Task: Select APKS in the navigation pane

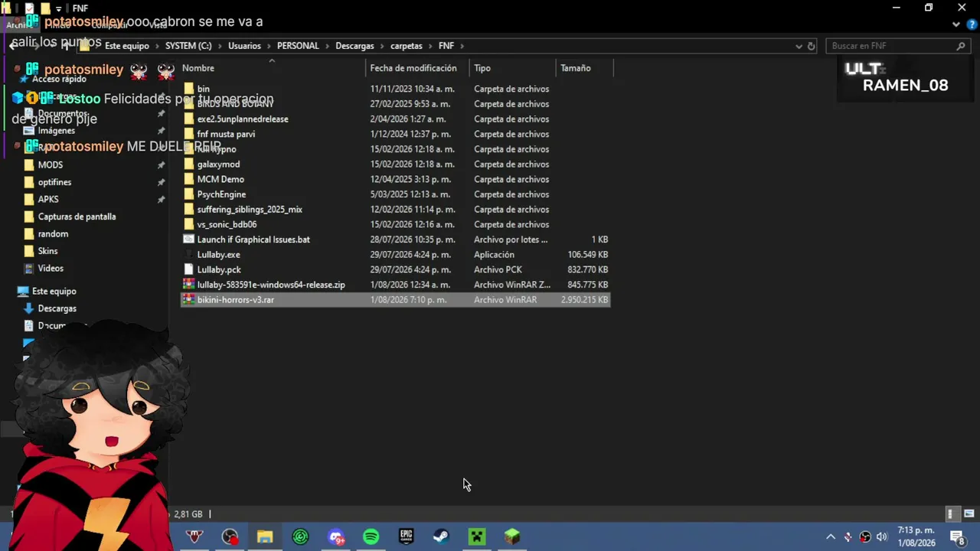Action: click(x=48, y=199)
